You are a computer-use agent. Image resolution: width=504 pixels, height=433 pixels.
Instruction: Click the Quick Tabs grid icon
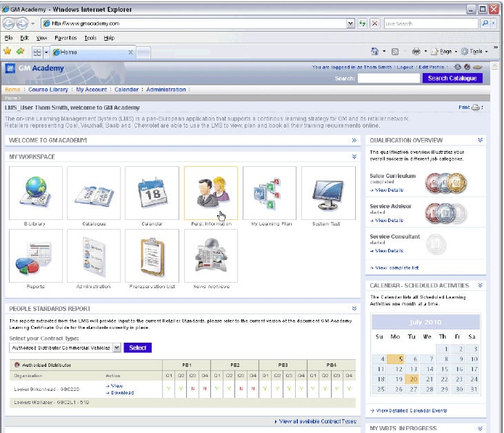37,52
